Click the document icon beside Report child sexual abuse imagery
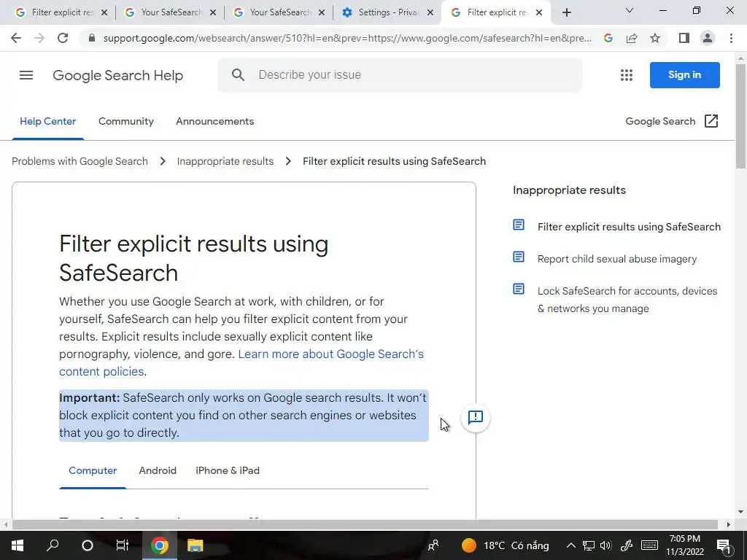 coord(519,257)
